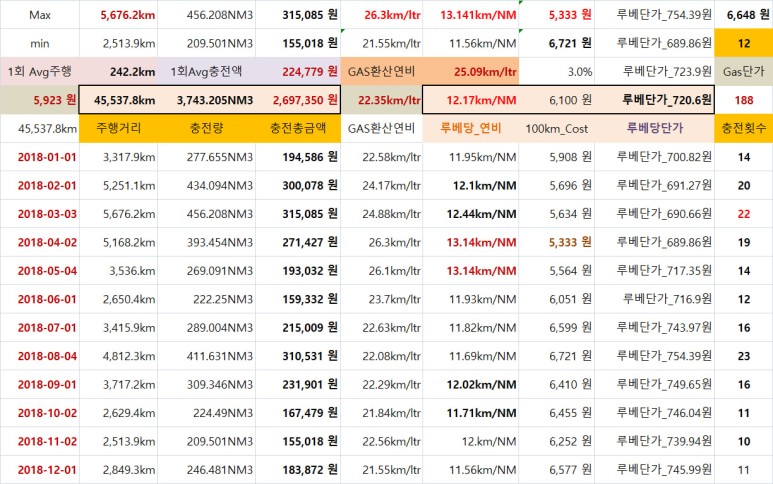Click the 루베단가_723.9원 cell
Viewport: 773px width, 484px height.
point(654,71)
